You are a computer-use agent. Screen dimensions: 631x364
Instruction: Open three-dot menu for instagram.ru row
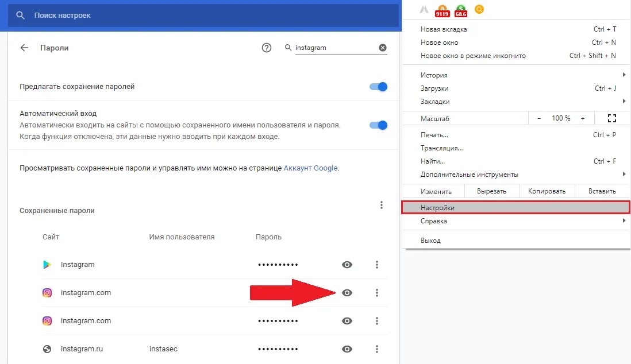click(376, 349)
